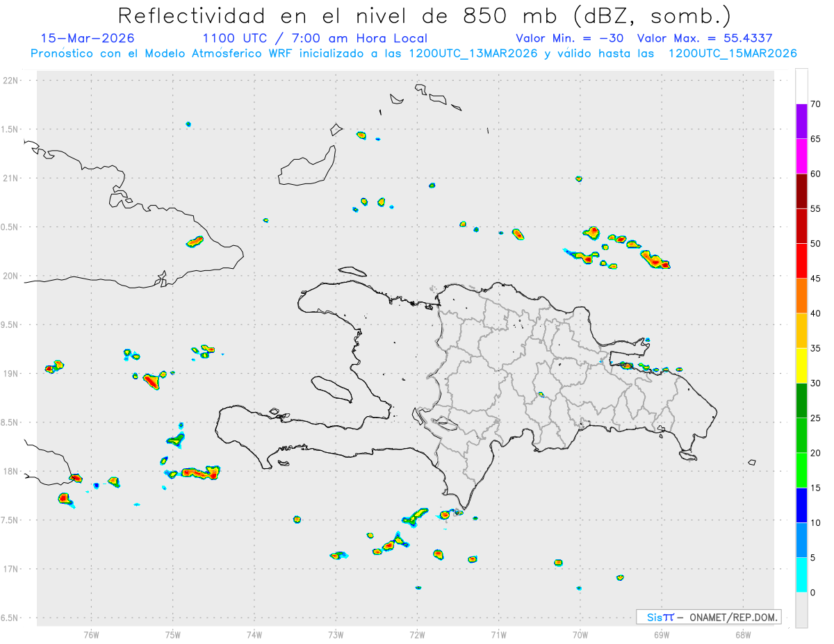Click the purple 65-70 dBZ colorbar segment
The image size is (834, 644).
pos(801,122)
